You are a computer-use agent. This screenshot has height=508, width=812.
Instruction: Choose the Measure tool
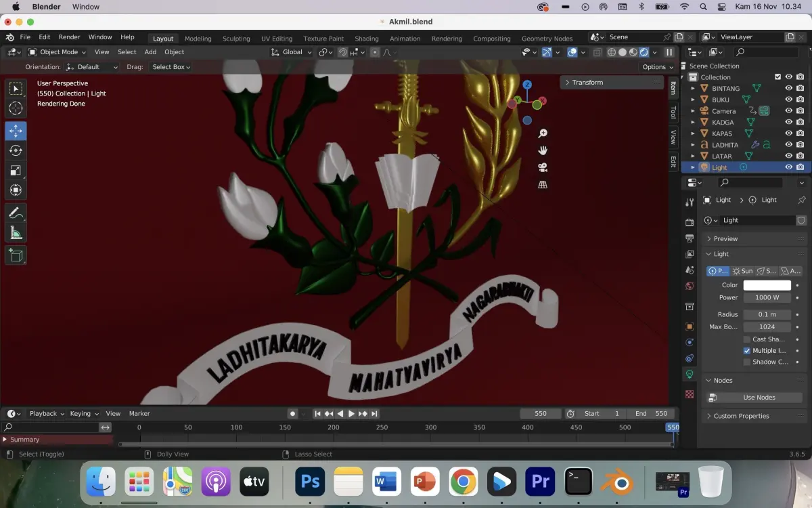tap(16, 233)
